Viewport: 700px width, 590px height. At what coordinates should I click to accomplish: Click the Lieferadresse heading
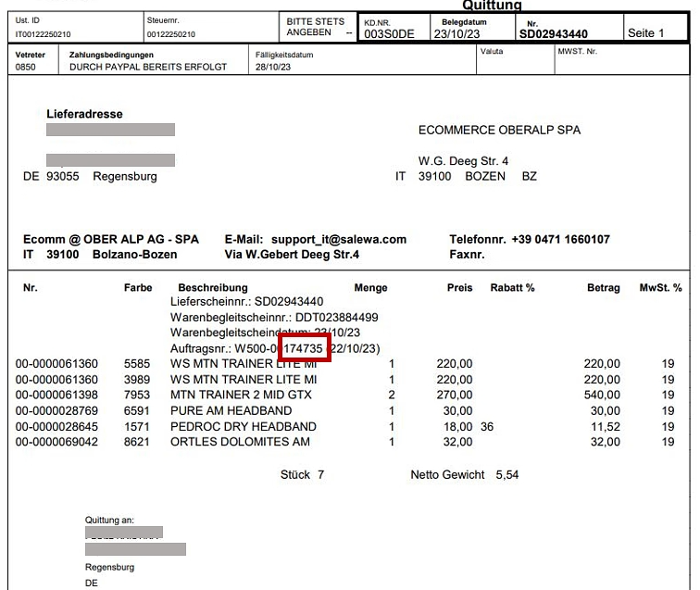[84, 115]
